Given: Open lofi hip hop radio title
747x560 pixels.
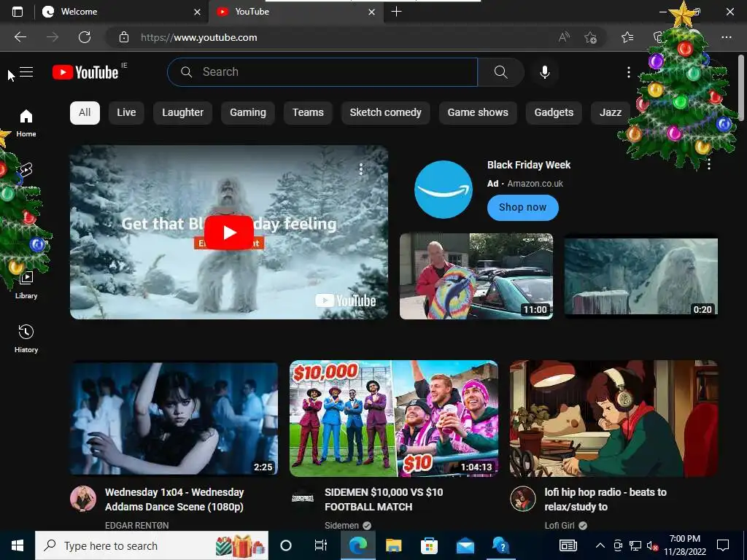Looking at the screenshot, I should (605, 499).
